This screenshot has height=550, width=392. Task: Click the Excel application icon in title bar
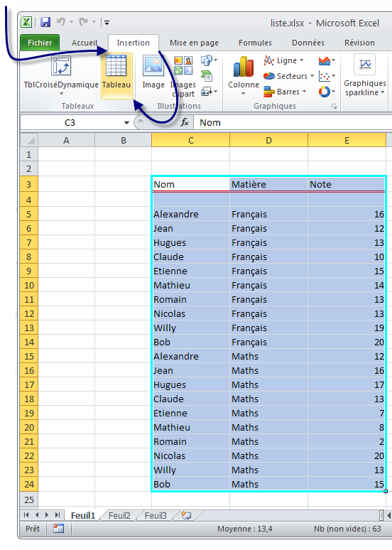27,22
